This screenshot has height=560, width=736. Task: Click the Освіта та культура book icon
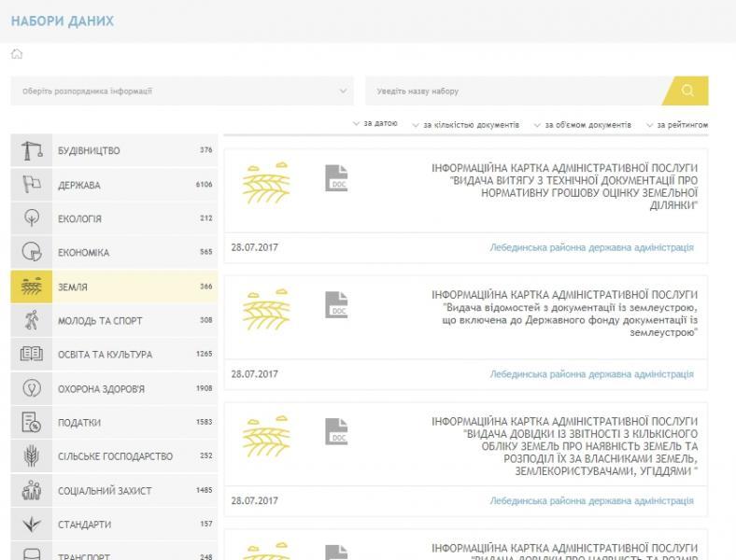(x=32, y=355)
